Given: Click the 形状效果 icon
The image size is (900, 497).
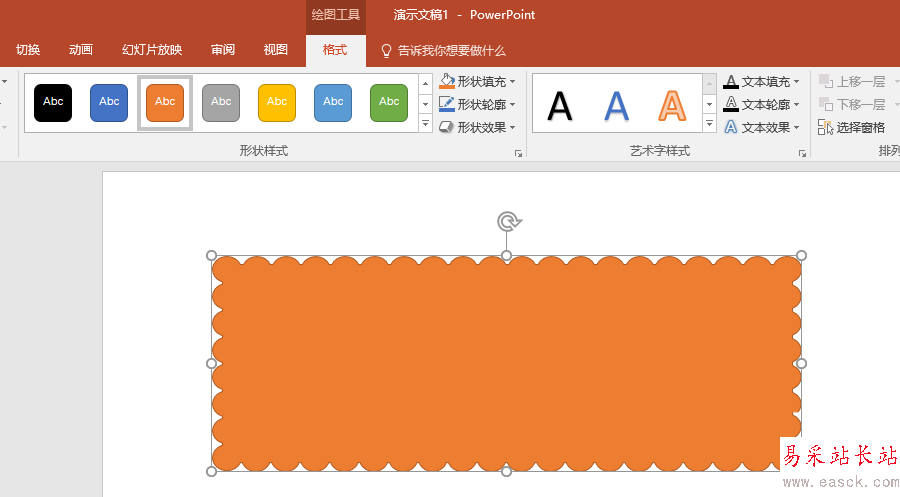Looking at the screenshot, I should (447, 127).
